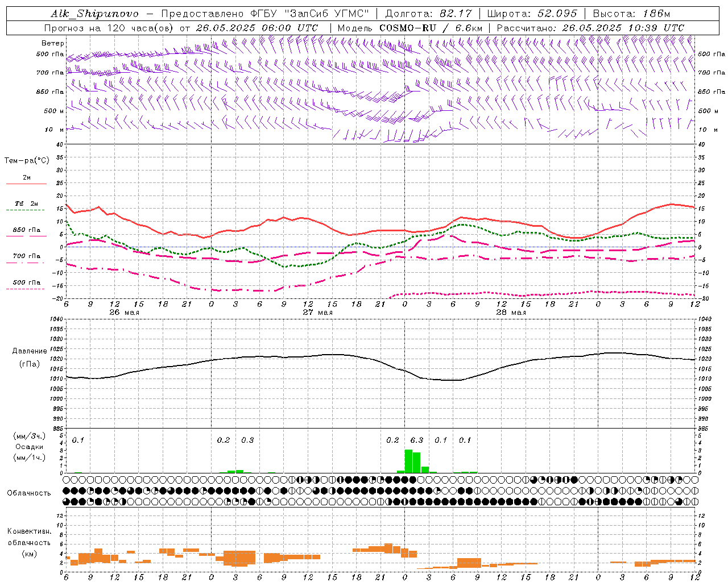Click the dotted line sample under 500 гПа legend
728x582 pixels.
click(25, 289)
